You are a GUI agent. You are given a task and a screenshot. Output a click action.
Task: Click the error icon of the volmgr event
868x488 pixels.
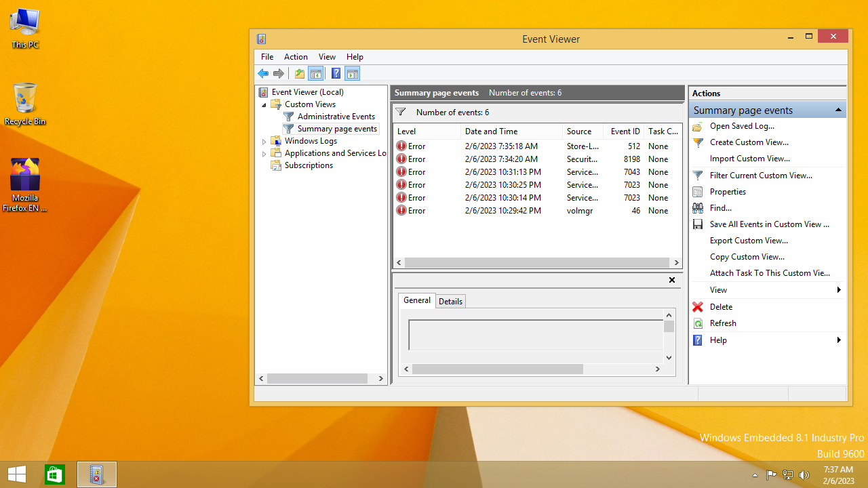[401, 211]
